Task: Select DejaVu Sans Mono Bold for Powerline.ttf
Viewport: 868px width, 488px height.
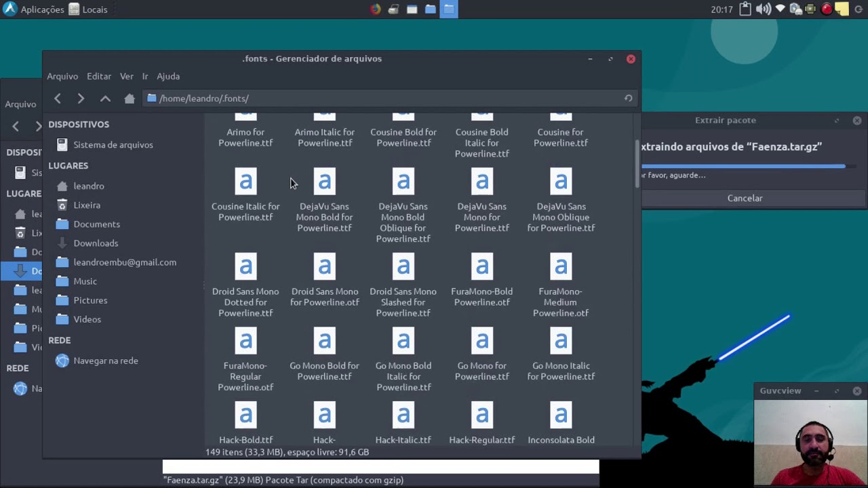Action: coord(324,201)
